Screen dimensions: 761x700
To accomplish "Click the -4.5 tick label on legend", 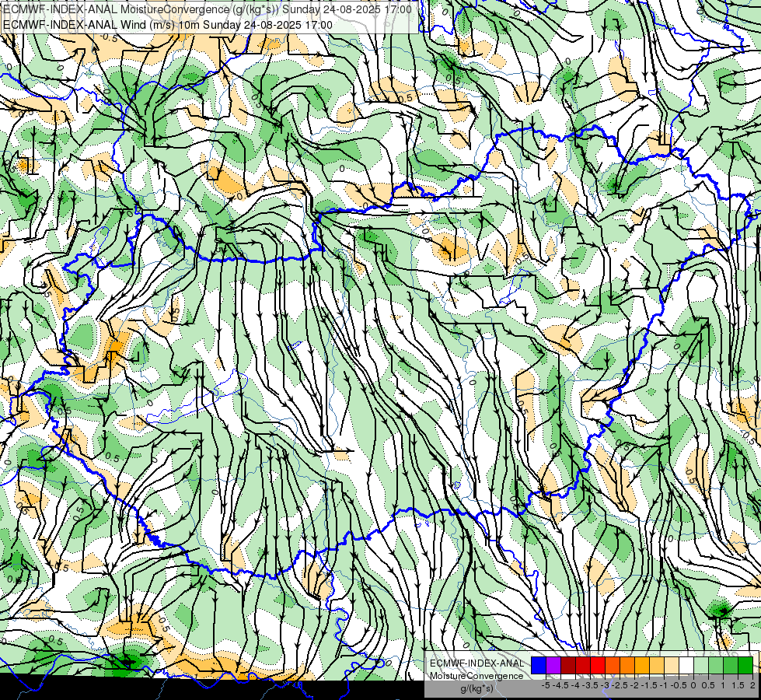I will (x=561, y=685).
